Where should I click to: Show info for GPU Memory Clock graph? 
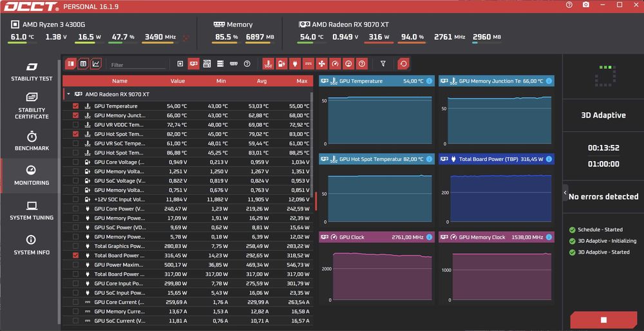click(549, 237)
